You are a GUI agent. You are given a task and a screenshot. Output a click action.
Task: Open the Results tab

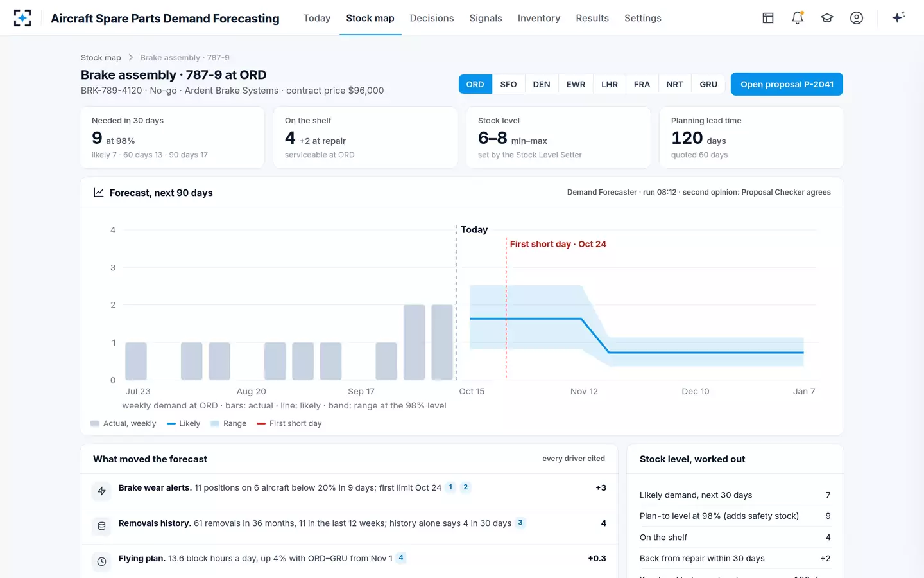click(x=592, y=18)
